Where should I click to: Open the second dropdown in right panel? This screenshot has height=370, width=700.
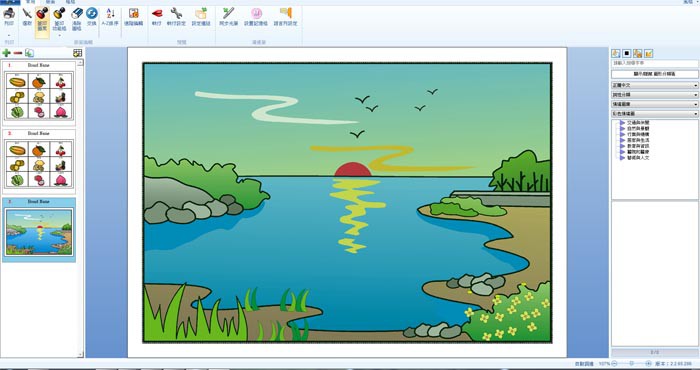pyautogui.click(x=654, y=95)
